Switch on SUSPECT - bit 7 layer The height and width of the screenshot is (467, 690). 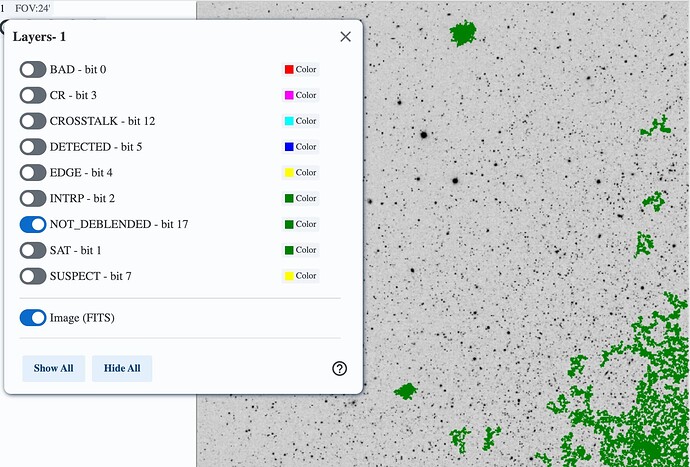tap(33, 276)
